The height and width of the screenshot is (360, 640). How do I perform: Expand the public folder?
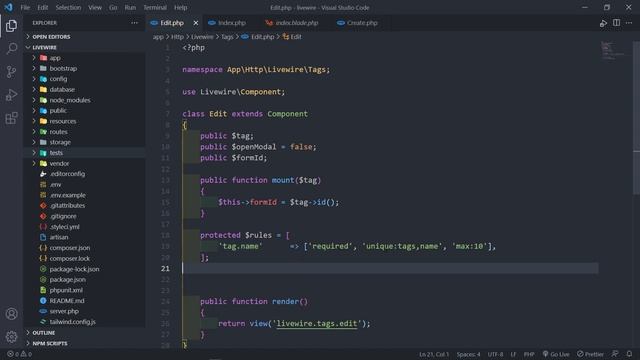point(85,111)
